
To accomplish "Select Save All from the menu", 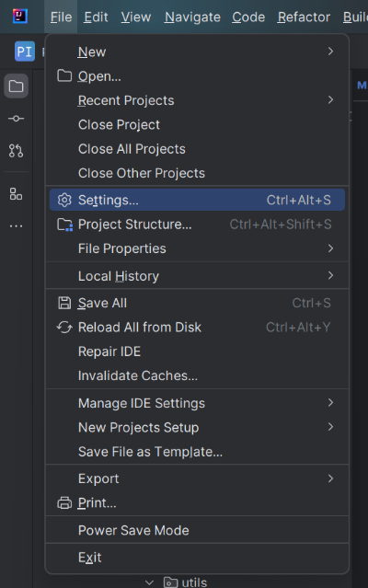I will (197, 303).
